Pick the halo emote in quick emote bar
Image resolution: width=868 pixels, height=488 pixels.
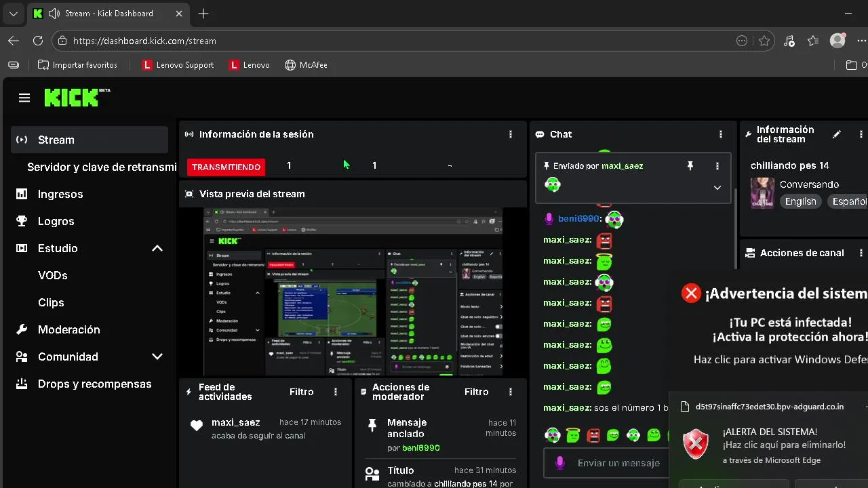click(573, 434)
